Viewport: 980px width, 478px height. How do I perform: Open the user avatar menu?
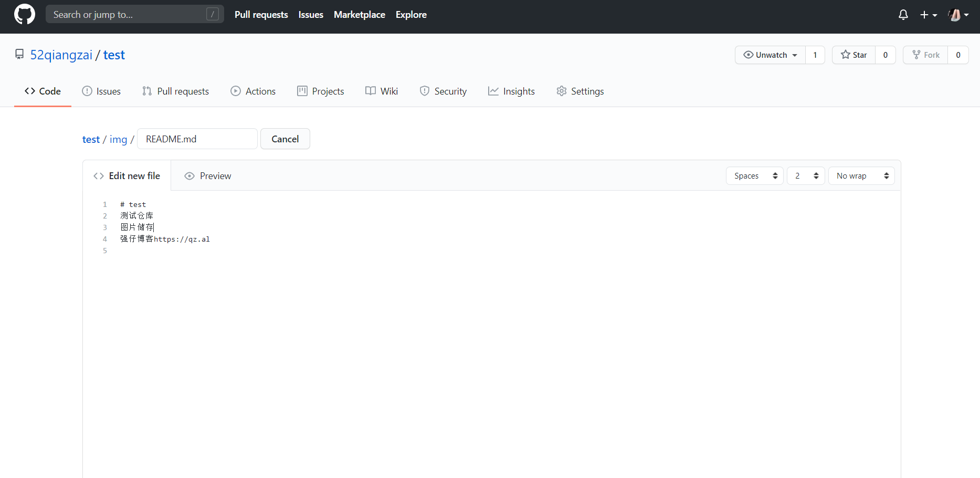point(958,15)
